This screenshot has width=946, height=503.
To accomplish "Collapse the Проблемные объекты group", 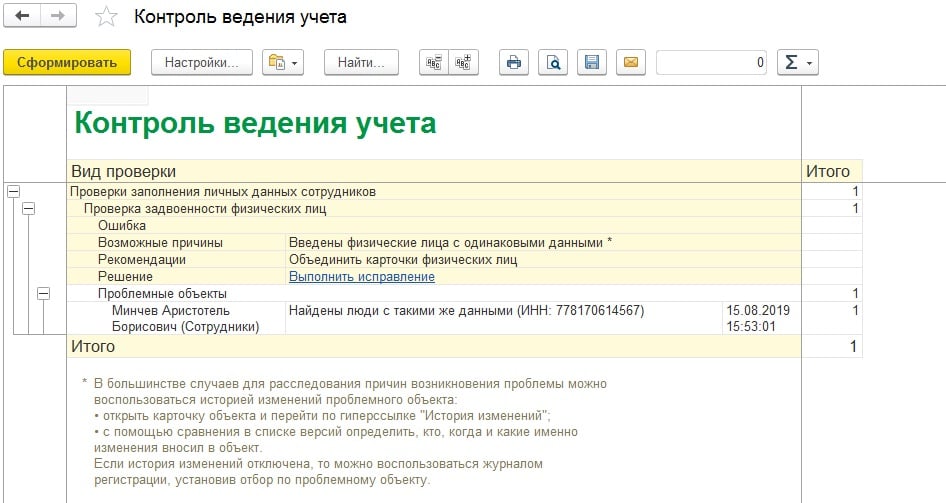I will pos(43,293).
